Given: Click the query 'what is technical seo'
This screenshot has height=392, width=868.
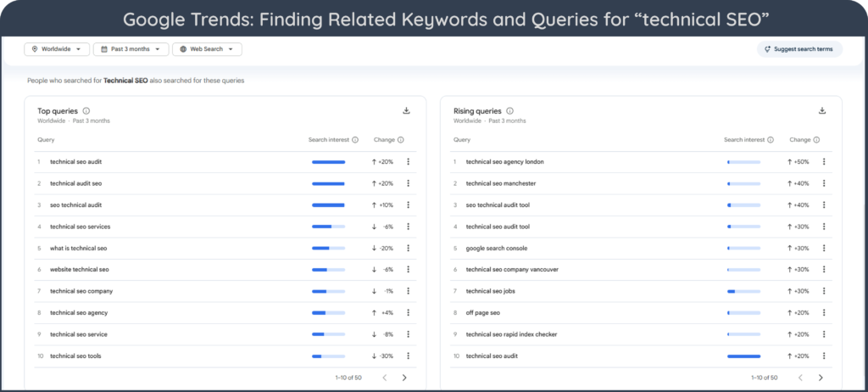Looking at the screenshot, I should pyautogui.click(x=79, y=248).
